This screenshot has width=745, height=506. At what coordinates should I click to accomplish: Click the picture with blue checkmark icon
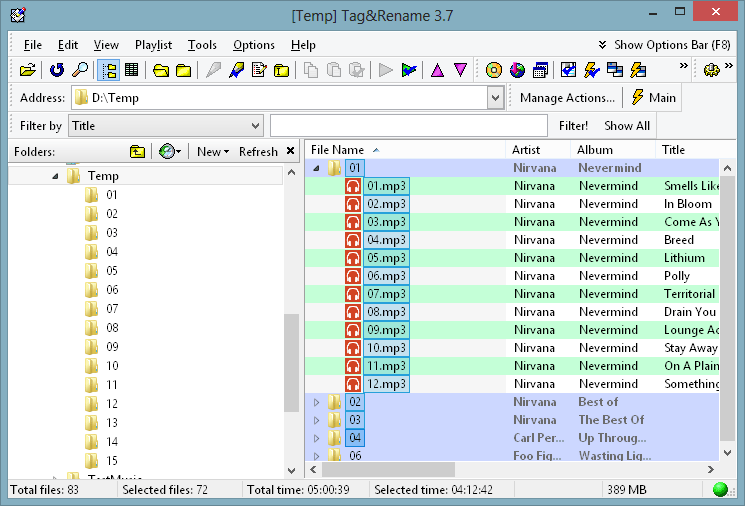[568, 70]
